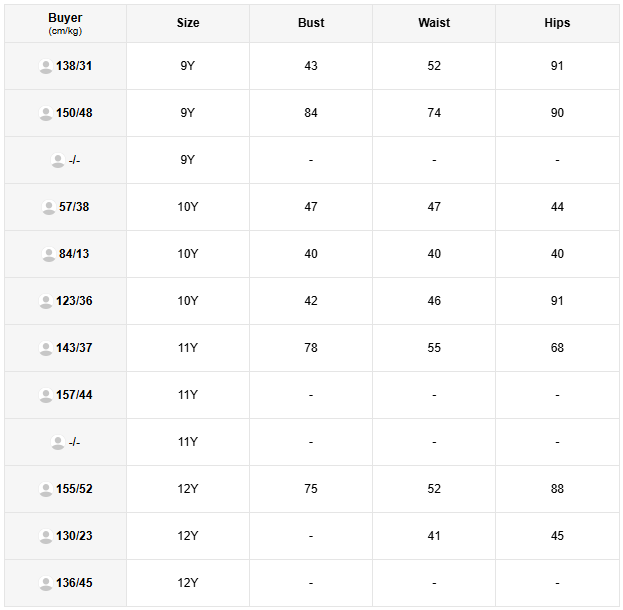Select buyer name 130/23

pyautogui.click(x=74, y=536)
